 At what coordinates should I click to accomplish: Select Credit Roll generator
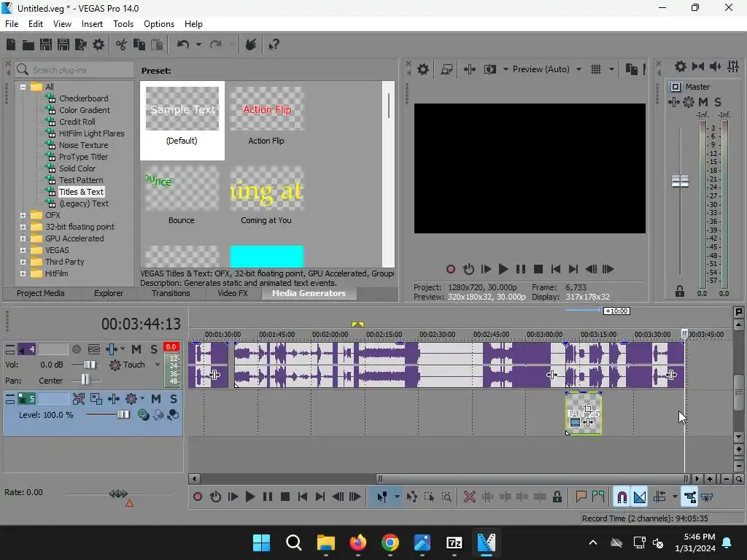(77, 122)
